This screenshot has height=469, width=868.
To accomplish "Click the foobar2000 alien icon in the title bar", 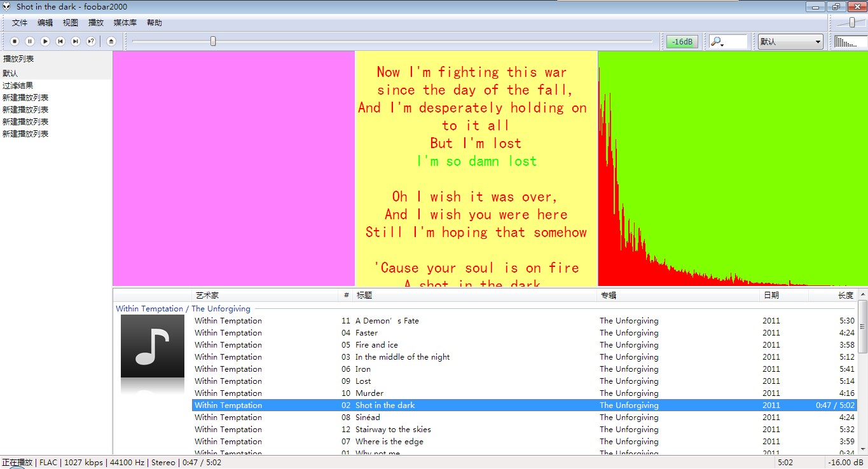I will [7, 6].
